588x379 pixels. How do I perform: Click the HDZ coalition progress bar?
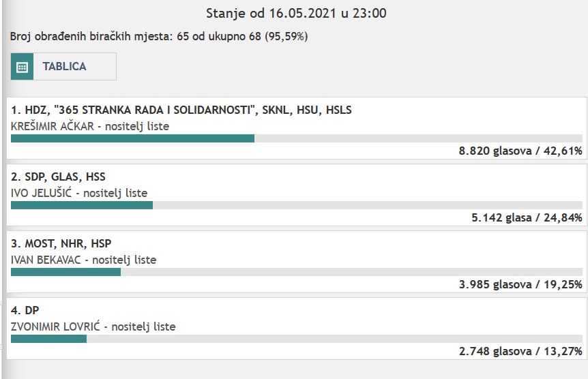(297, 138)
